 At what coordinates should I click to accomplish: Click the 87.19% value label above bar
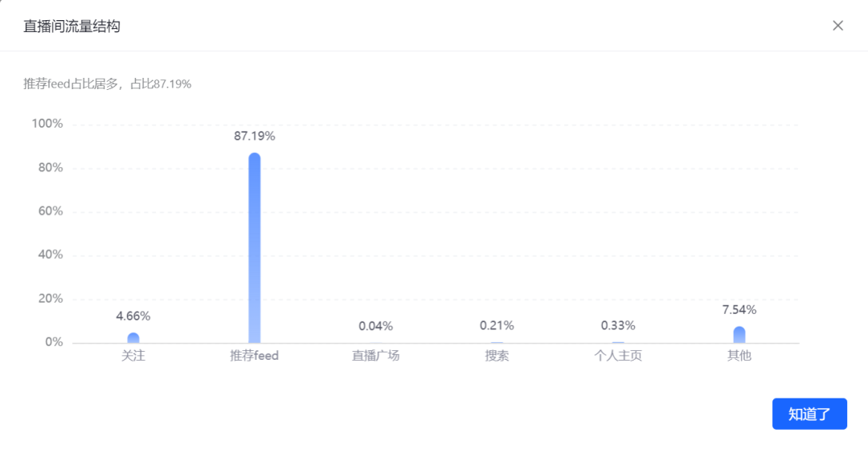255,136
